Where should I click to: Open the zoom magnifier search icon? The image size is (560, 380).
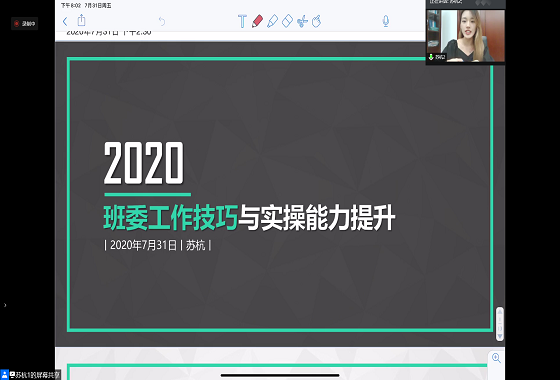pyautogui.click(x=496, y=358)
